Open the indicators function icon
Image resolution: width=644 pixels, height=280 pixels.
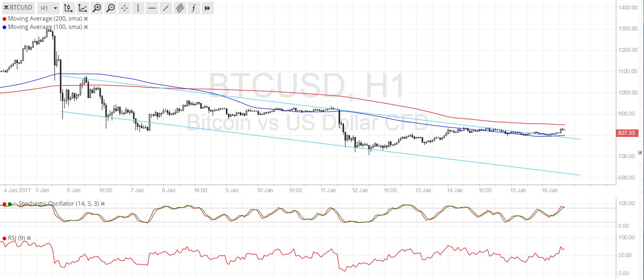(x=193, y=8)
